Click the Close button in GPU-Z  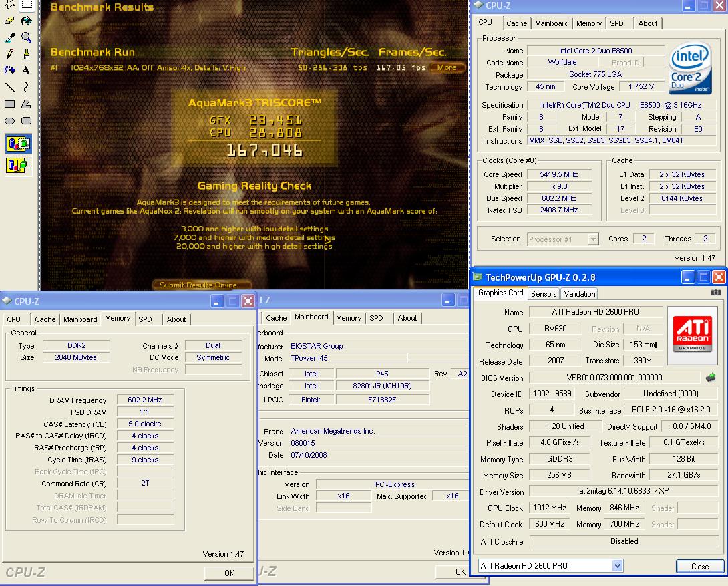pos(700,567)
